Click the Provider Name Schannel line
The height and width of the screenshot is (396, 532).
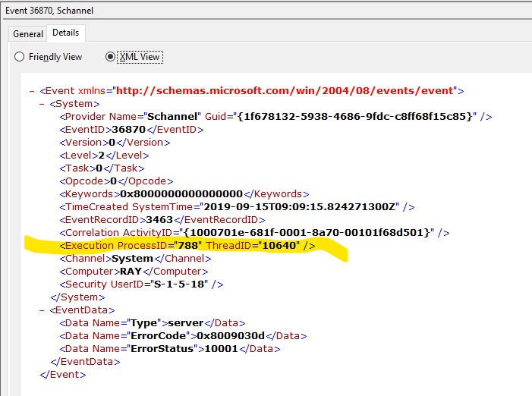click(275, 117)
